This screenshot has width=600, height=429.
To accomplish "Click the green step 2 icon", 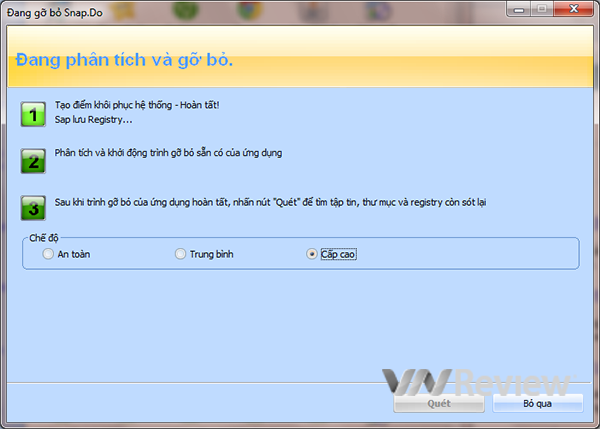I will tap(33, 161).
